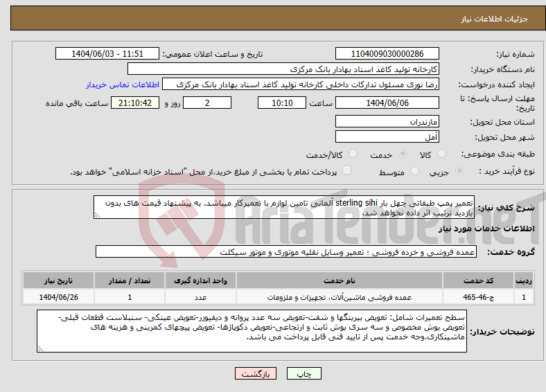
Task: Click the تاریخ نیاز column header
Action: coord(58,280)
